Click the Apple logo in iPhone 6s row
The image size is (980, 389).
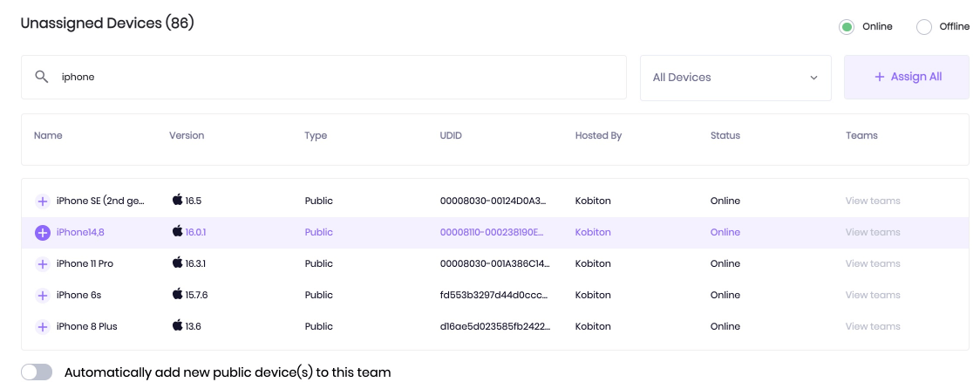pos(178,294)
